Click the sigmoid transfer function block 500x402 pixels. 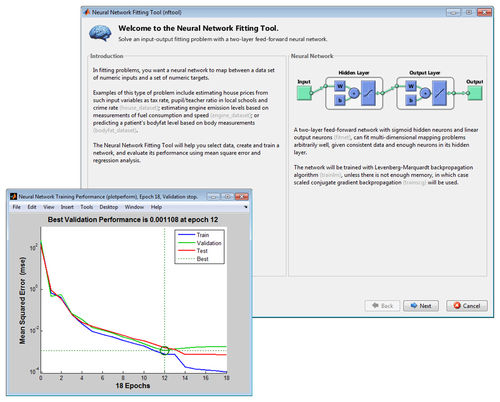(x=368, y=93)
